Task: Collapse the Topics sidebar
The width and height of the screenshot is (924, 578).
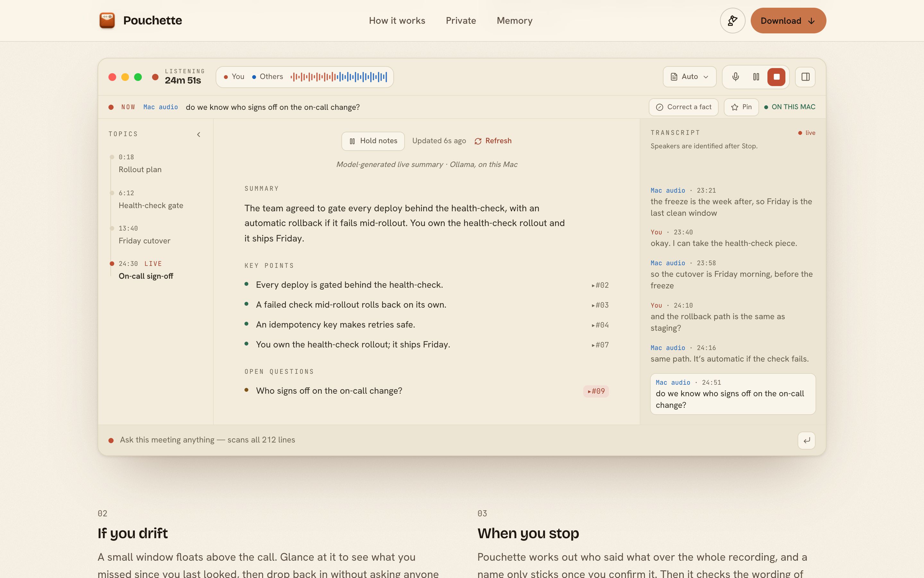Action: 199,134
